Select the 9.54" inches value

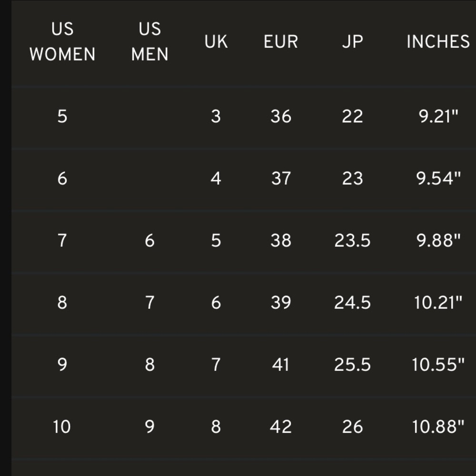pos(438,178)
